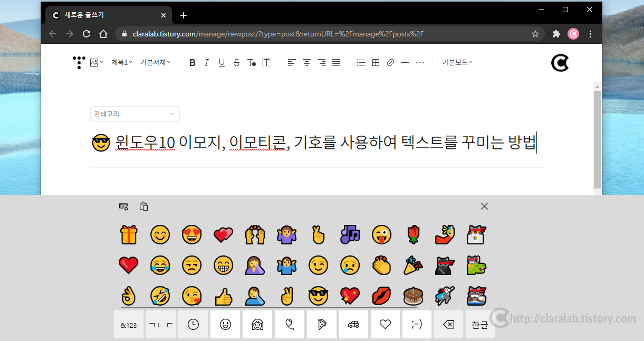Insert the gift box emoji
Image resolution: width=644 pixels, height=341 pixels.
[x=129, y=234]
